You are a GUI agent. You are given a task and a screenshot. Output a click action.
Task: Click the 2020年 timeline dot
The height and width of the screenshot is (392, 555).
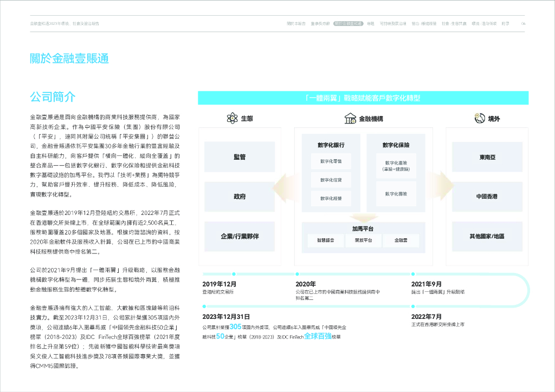[297, 274]
